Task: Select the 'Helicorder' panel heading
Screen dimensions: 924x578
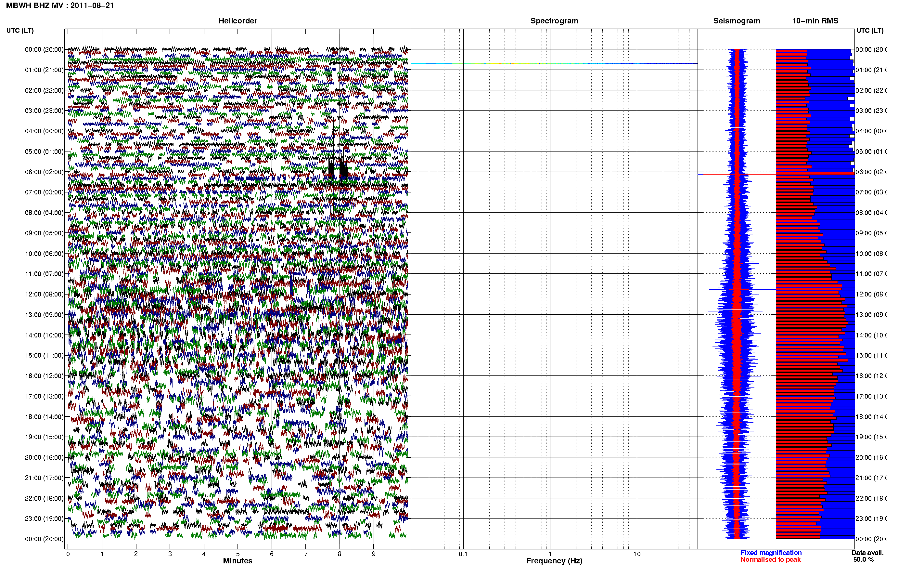Action: click(237, 21)
